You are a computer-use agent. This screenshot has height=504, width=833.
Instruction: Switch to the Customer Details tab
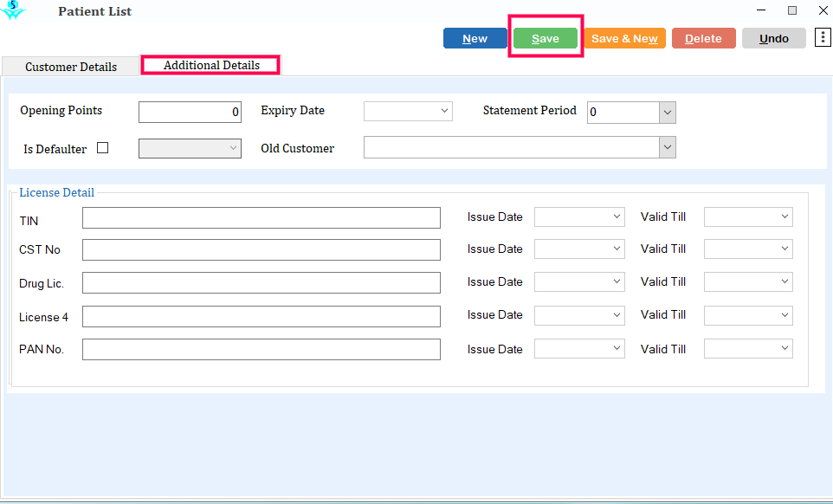[x=71, y=67]
